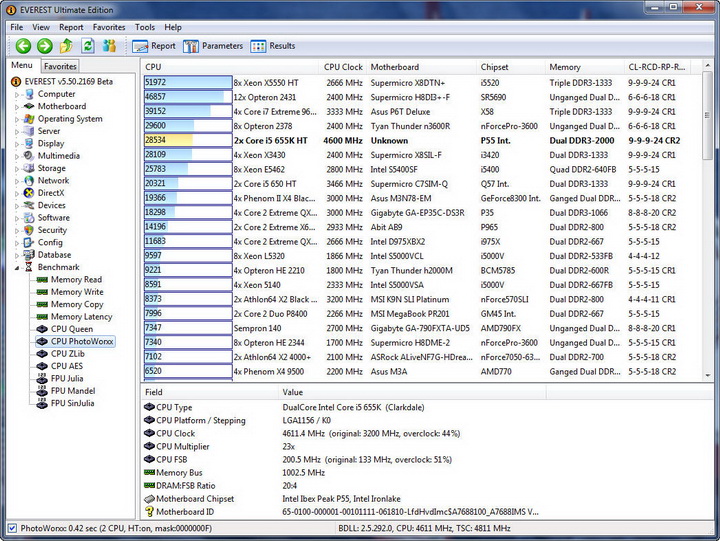720x541 pixels.
Task: Select the Memory Write benchmark
Action: [77, 292]
